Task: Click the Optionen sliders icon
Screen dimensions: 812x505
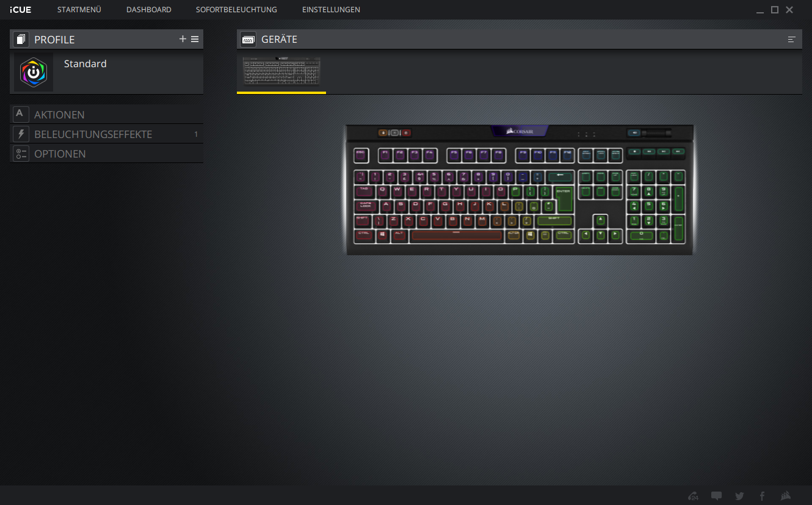Action: click(21, 153)
